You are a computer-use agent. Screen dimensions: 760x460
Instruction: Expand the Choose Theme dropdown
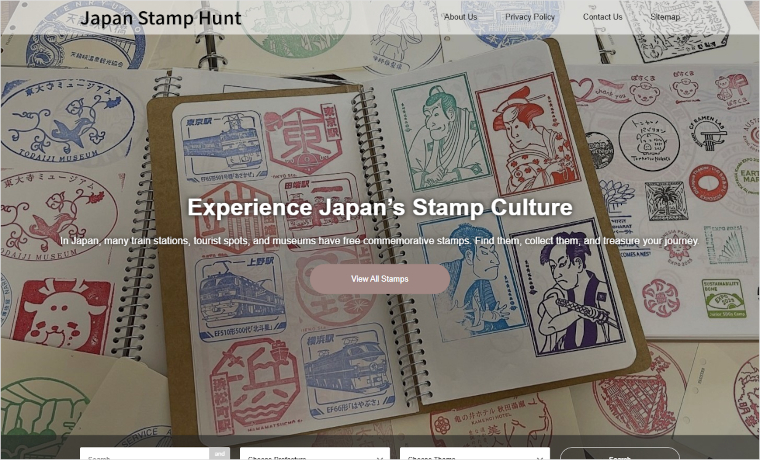coord(475,454)
